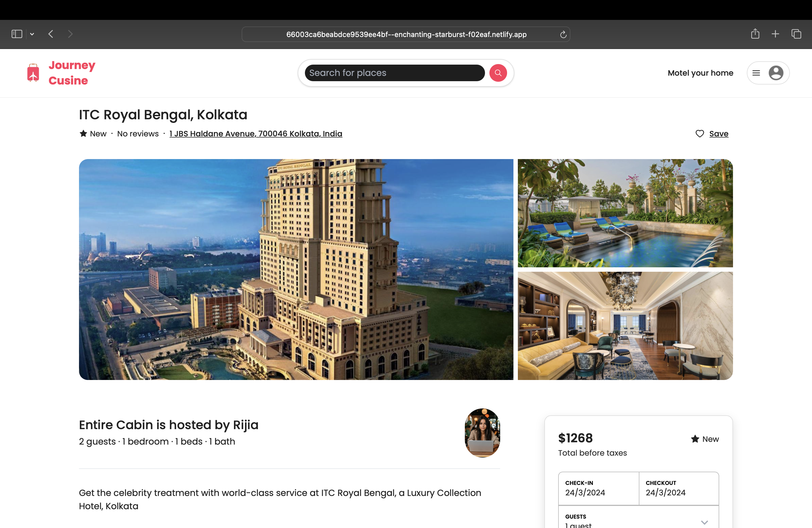The image size is (812, 528).
Task: Open Motel your home link
Action: click(700, 73)
